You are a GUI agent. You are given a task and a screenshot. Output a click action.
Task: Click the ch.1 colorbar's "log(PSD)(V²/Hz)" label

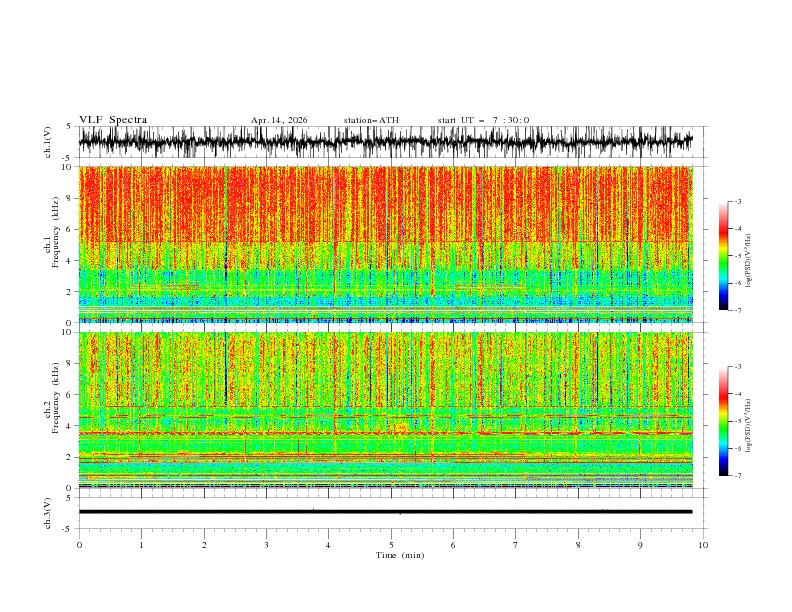(749, 261)
